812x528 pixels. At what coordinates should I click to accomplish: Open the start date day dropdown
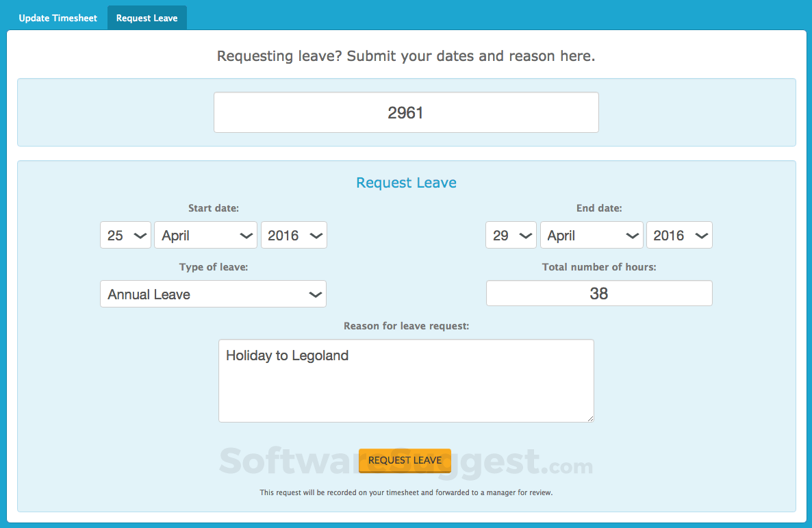coord(125,235)
